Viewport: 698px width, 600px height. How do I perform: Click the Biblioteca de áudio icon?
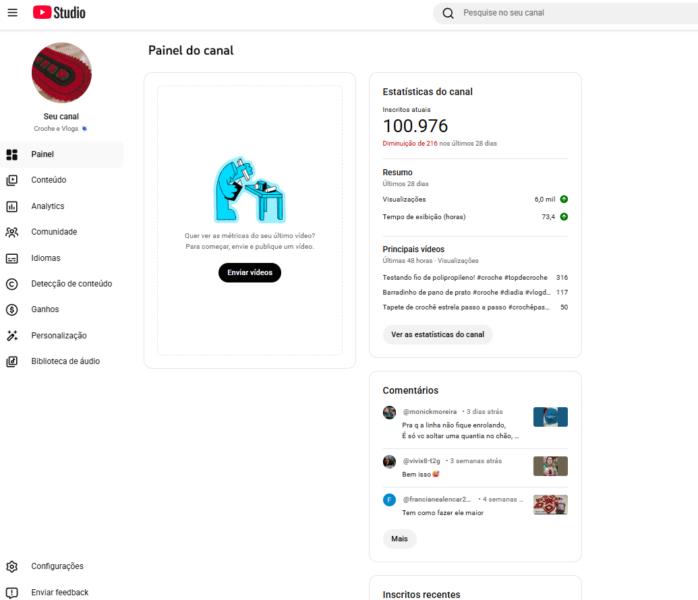12,361
